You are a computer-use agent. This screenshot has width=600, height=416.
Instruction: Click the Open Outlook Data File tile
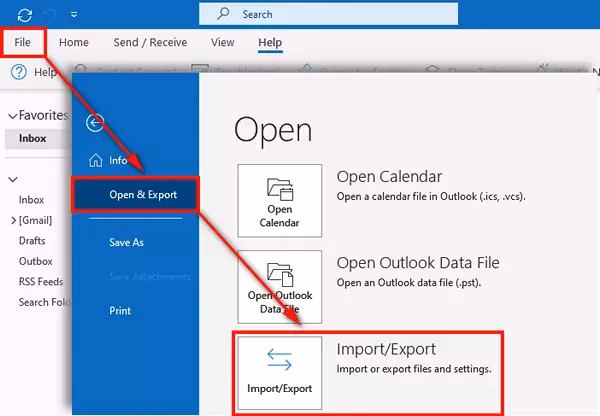point(280,287)
